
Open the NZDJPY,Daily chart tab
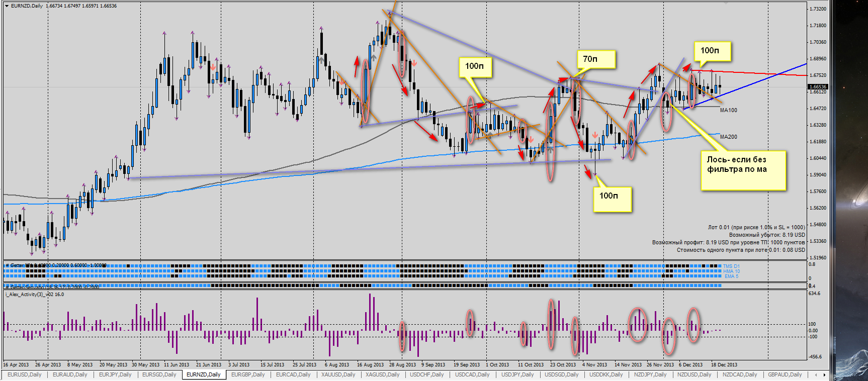650,374
